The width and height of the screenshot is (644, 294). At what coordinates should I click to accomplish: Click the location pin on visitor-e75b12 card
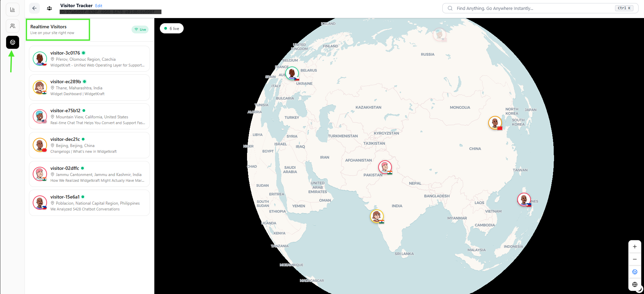click(52, 117)
